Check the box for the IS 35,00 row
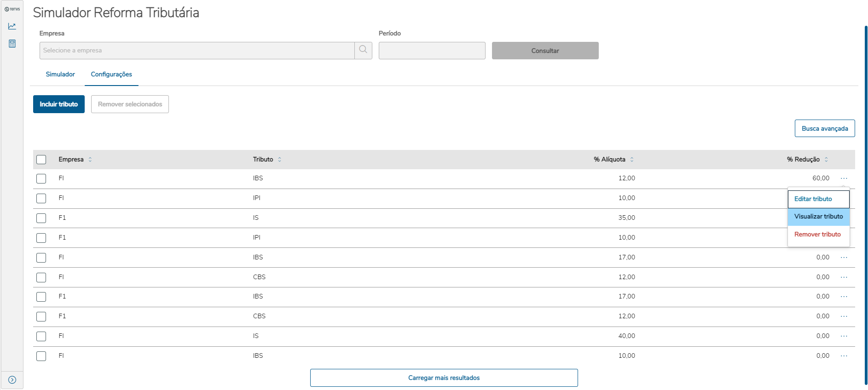 coord(41,218)
